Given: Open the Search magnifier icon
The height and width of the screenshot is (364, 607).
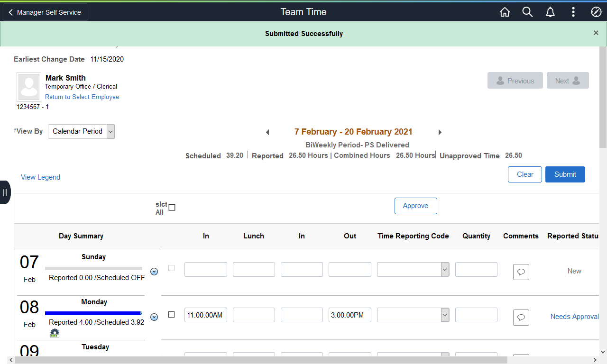Looking at the screenshot, I should pos(527,12).
